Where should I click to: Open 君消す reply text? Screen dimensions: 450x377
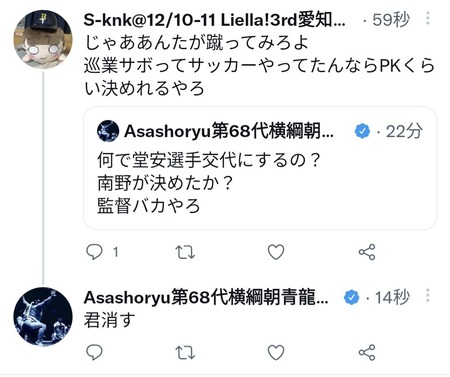click(x=110, y=320)
